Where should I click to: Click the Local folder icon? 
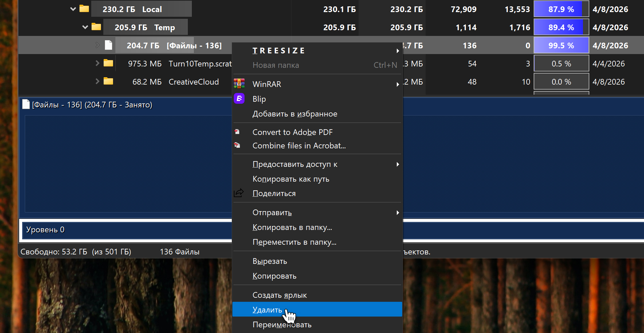click(x=84, y=9)
